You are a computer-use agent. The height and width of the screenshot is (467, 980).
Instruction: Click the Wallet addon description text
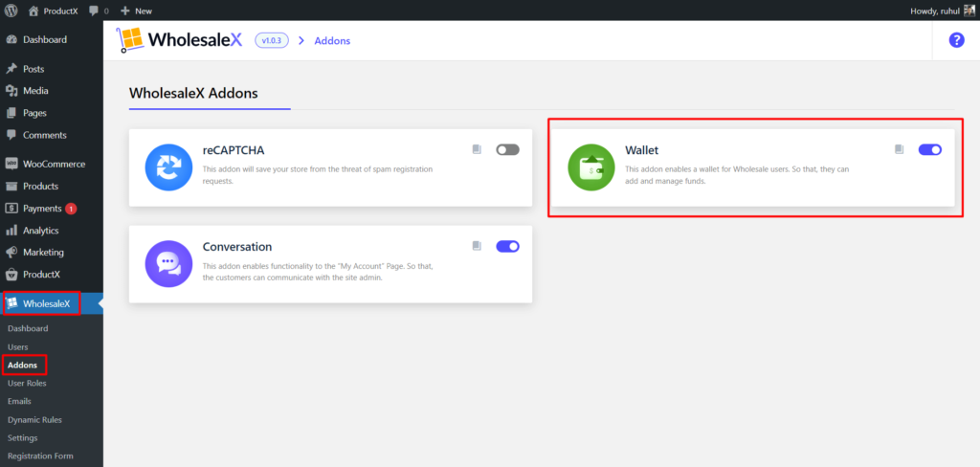pos(737,176)
